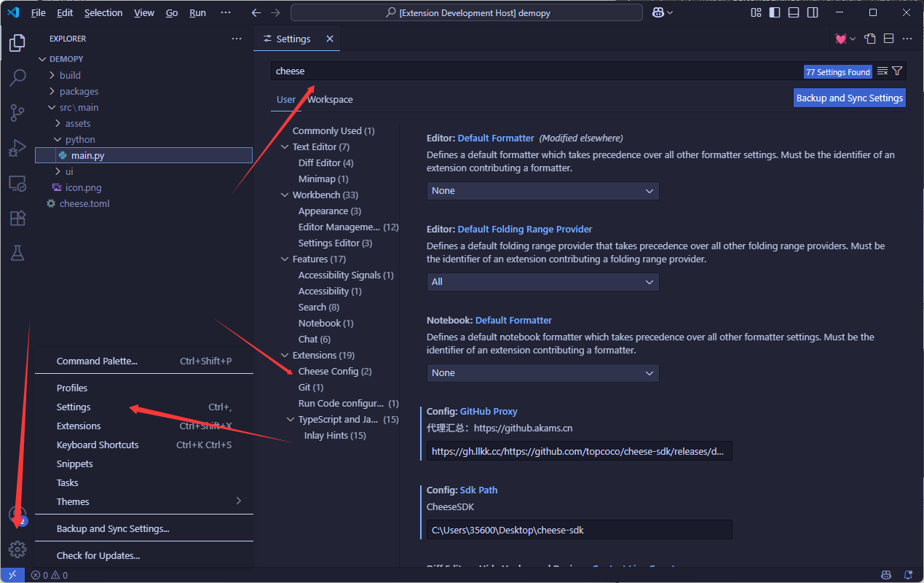Click the Manage gear icon
The image size is (924, 583).
click(17, 549)
